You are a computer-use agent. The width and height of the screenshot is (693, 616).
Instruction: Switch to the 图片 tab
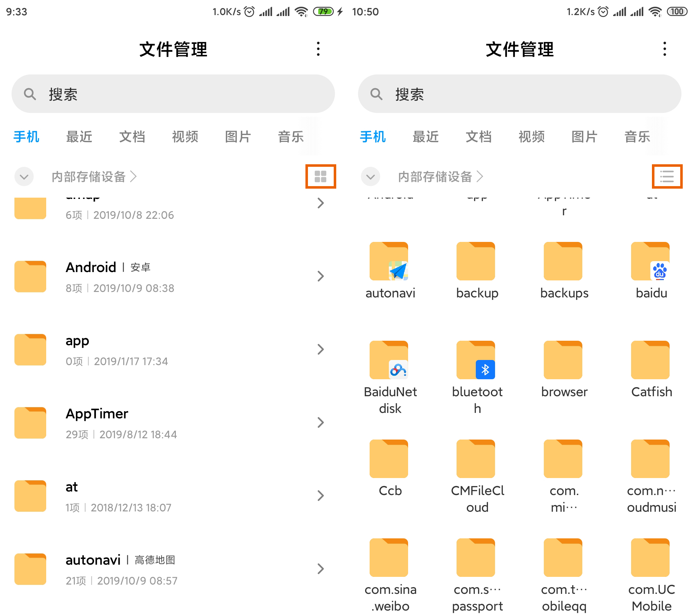[x=238, y=137]
